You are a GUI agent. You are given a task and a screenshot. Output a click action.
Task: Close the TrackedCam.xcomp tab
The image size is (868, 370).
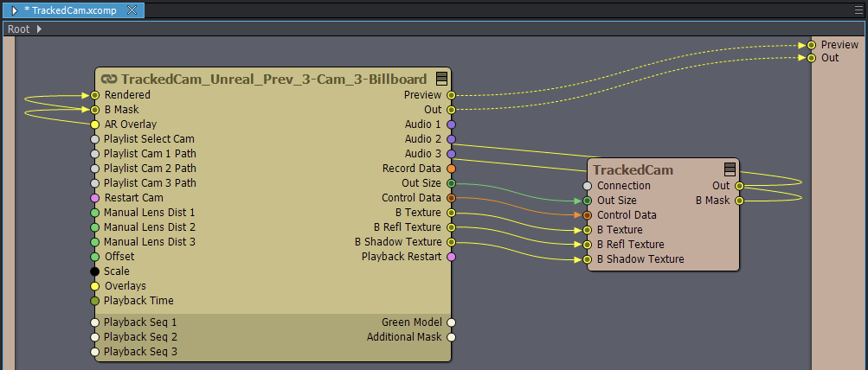pyautogui.click(x=132, y=10)
